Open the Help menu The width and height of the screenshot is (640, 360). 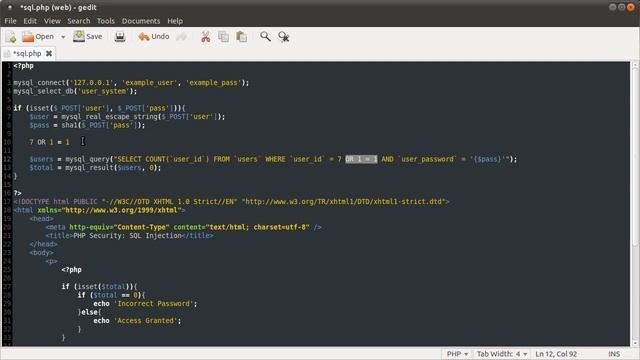(x=175, y=21)
